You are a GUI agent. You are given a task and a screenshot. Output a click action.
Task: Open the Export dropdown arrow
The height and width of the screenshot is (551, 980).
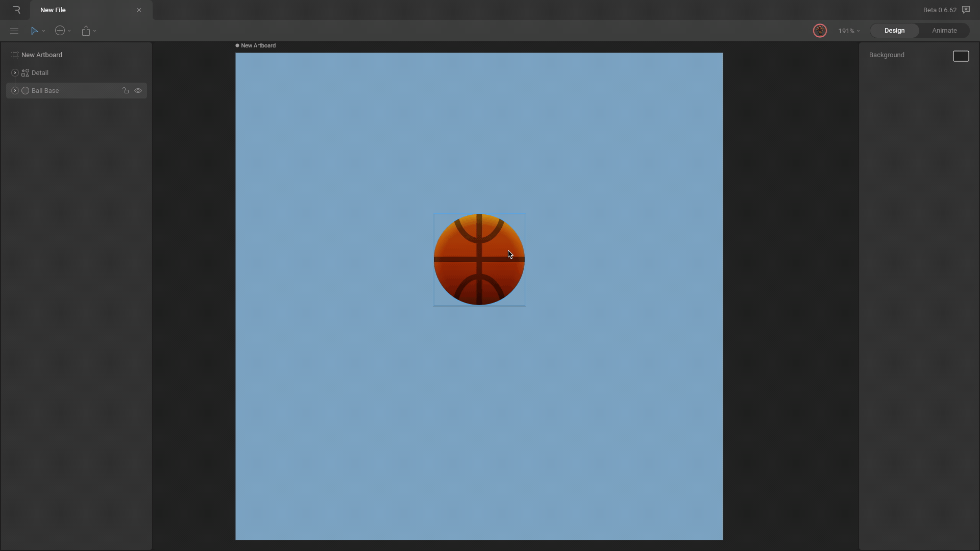(95, 31)
